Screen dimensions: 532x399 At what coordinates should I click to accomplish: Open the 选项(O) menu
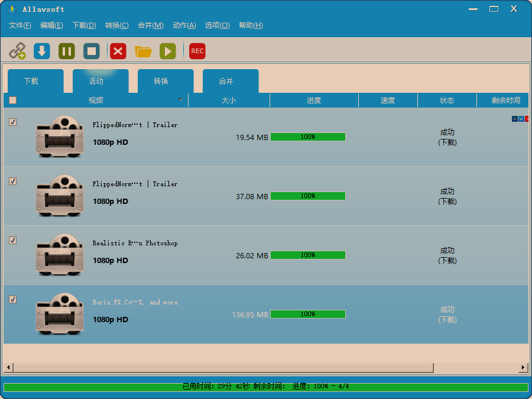point(217,25)
